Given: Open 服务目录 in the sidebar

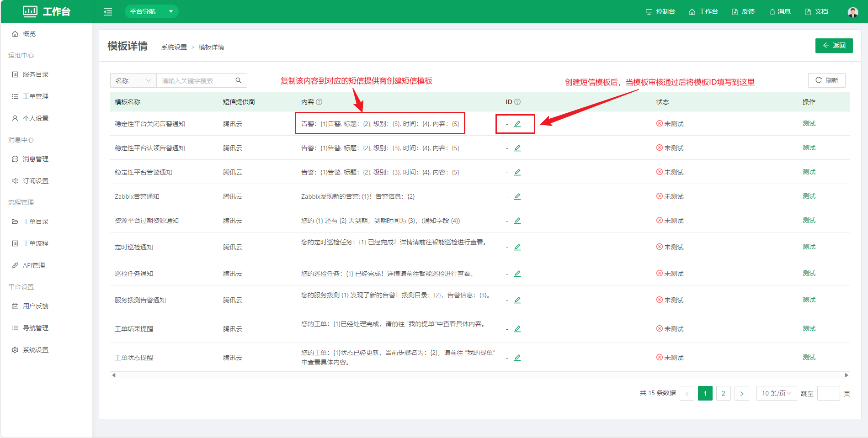Looking at the screenshot, I should [30, 74].
